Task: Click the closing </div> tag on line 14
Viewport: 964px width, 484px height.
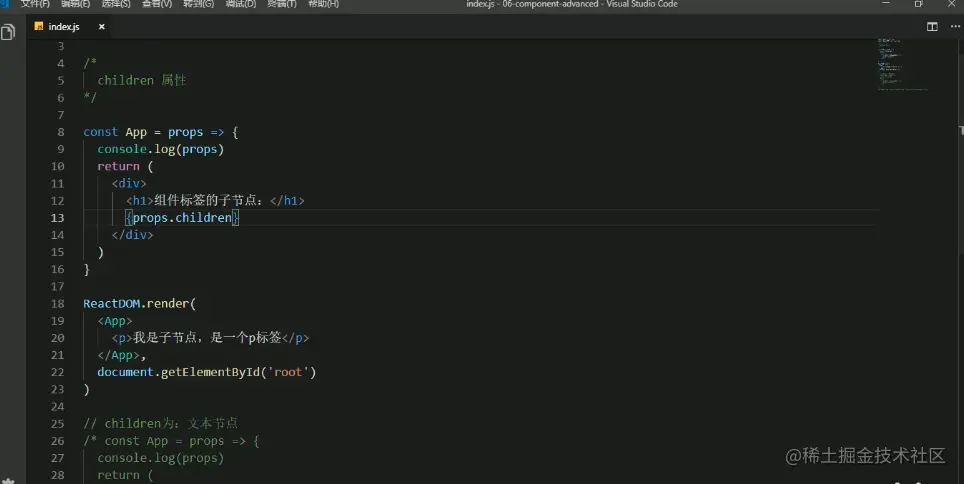Action: coord(133,235)
